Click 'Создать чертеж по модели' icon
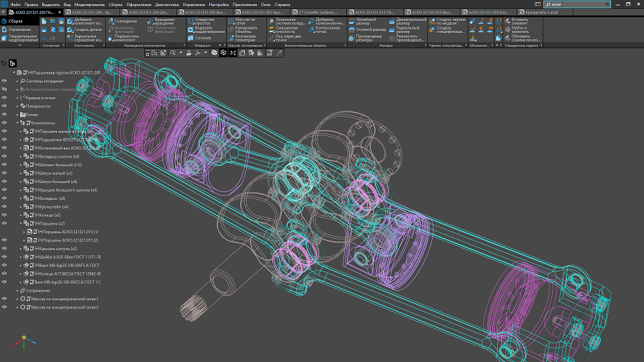Screen dimensions: 644x362 coord(431,21)
